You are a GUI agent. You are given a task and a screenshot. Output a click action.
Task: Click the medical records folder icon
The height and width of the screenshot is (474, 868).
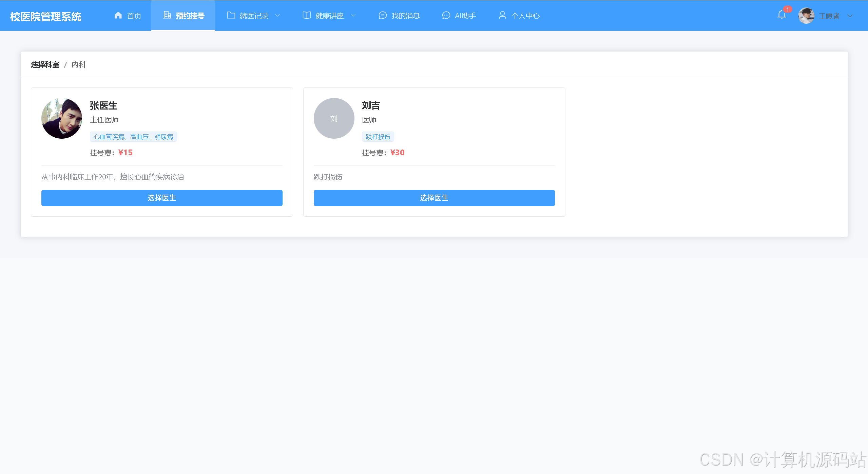231,15
